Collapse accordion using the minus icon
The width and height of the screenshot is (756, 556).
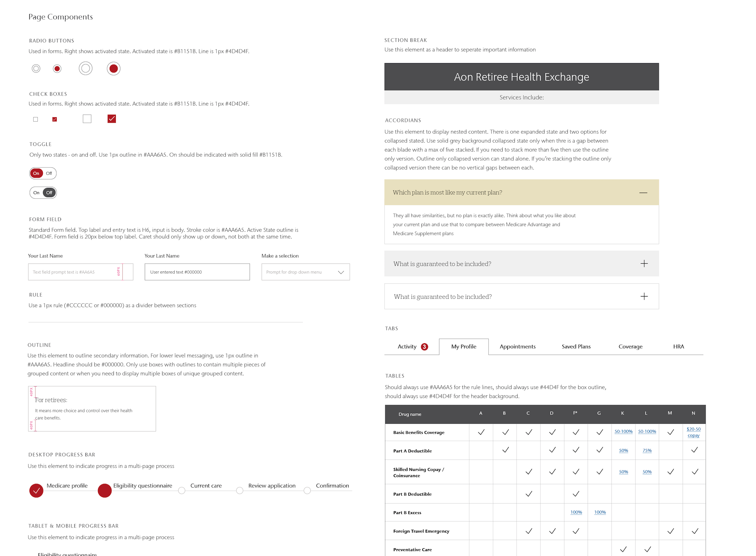[x=643, y=192]
